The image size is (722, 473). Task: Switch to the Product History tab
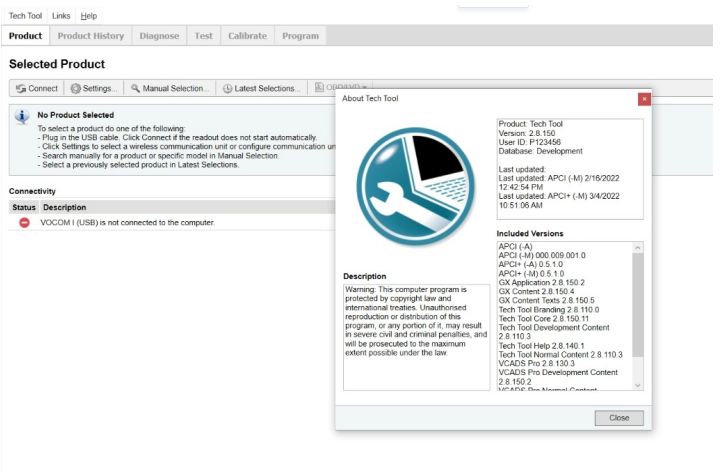[91, 36]
